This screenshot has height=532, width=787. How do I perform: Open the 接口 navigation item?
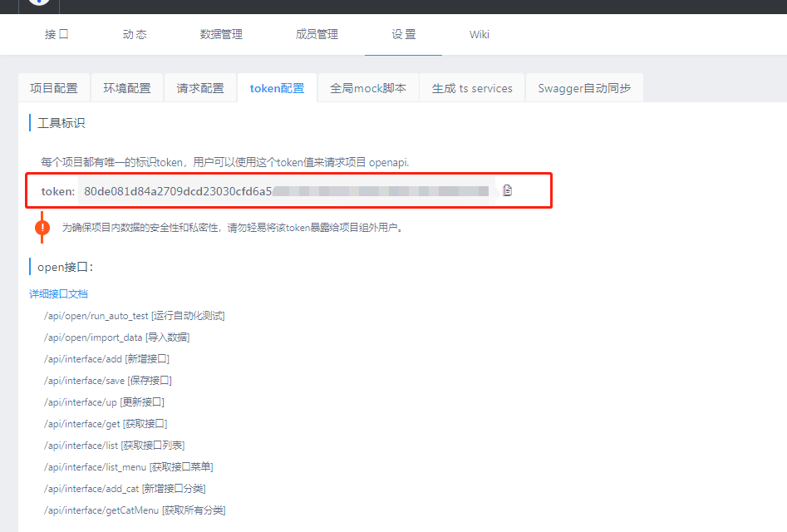(x=56, y=35)
